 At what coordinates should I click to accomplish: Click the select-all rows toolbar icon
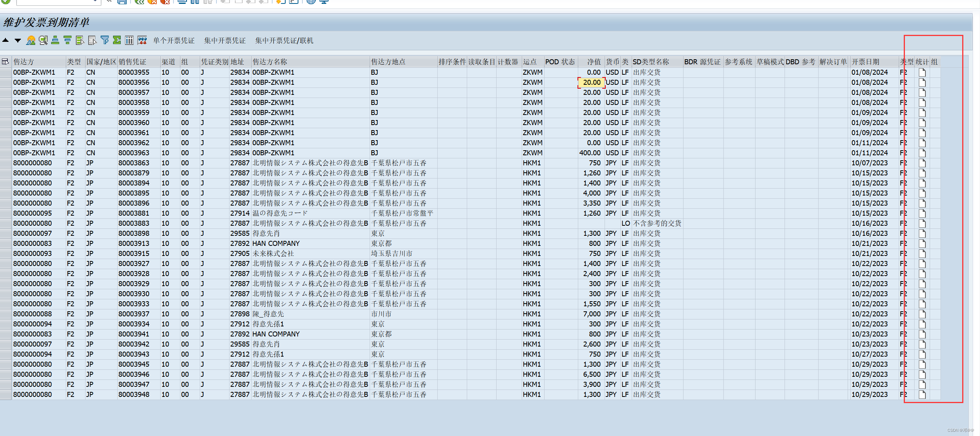click(x=80, y=40)
